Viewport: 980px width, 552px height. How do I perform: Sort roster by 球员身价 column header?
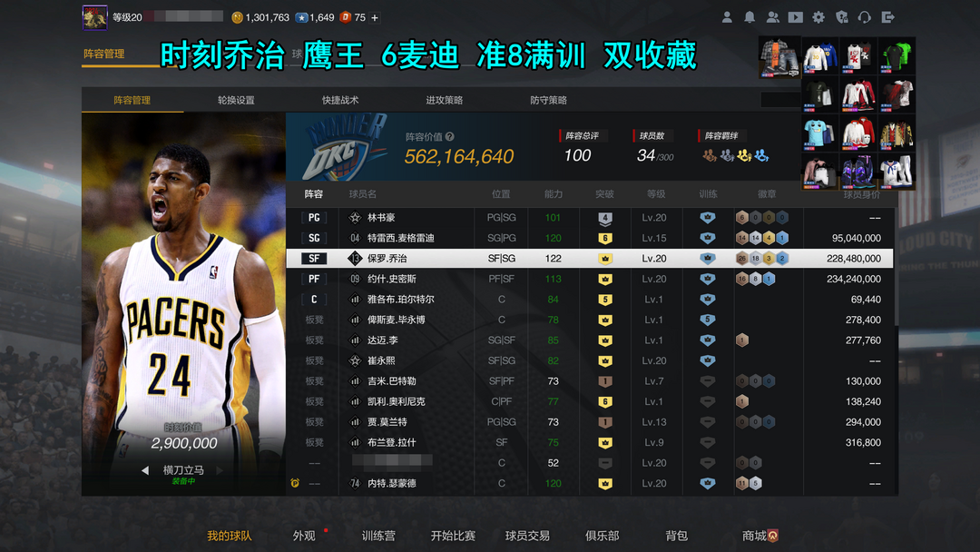point(860,194)
